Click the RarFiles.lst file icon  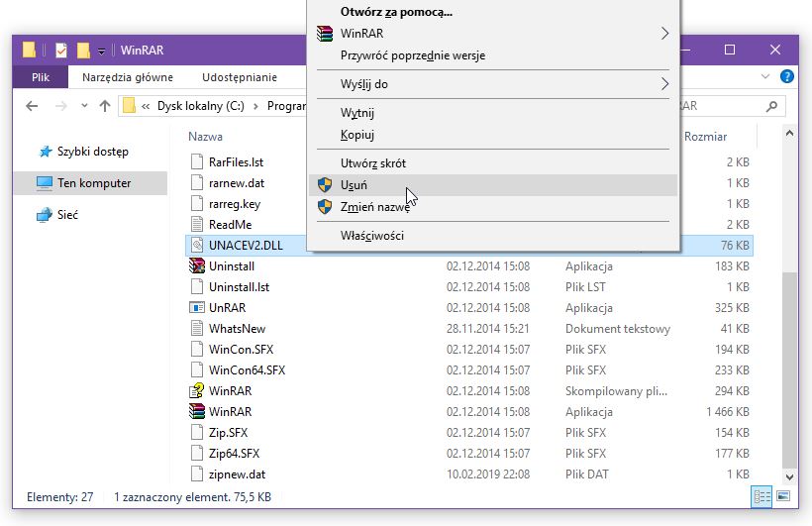click(x=197, y=162)
